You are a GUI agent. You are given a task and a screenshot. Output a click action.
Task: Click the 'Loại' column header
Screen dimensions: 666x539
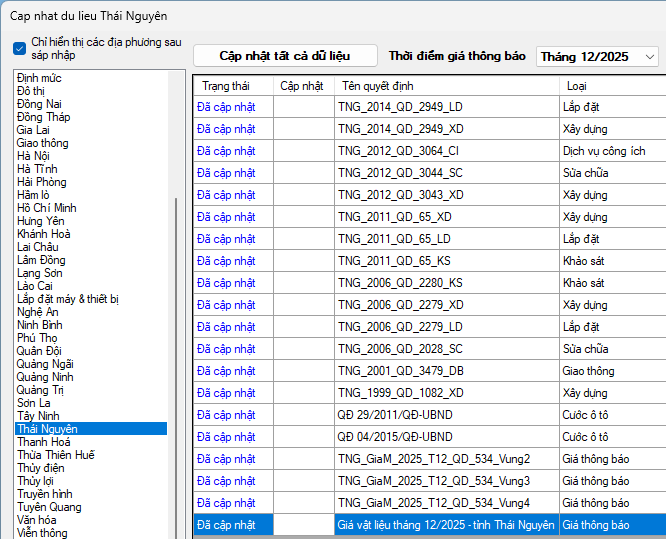[577, 86]
